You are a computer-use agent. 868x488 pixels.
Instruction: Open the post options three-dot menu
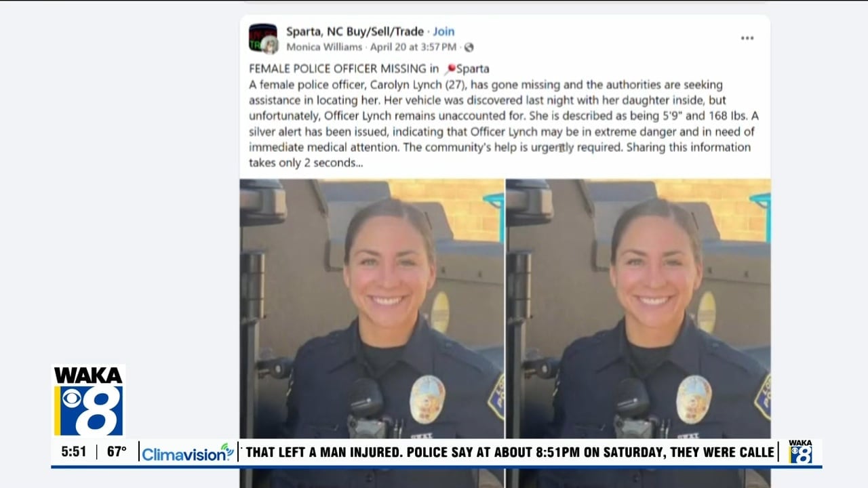pos(747,39)
